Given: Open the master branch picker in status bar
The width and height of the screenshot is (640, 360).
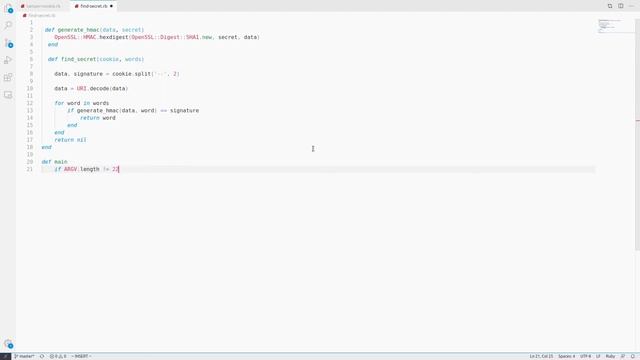Looking at the screenshot, I should [24, 356].
